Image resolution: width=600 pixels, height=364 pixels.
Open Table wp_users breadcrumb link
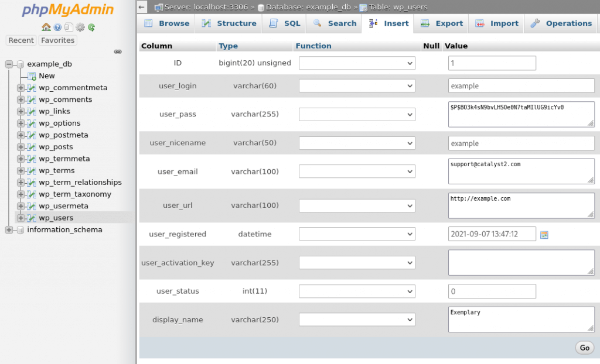(x=398, y=7)
